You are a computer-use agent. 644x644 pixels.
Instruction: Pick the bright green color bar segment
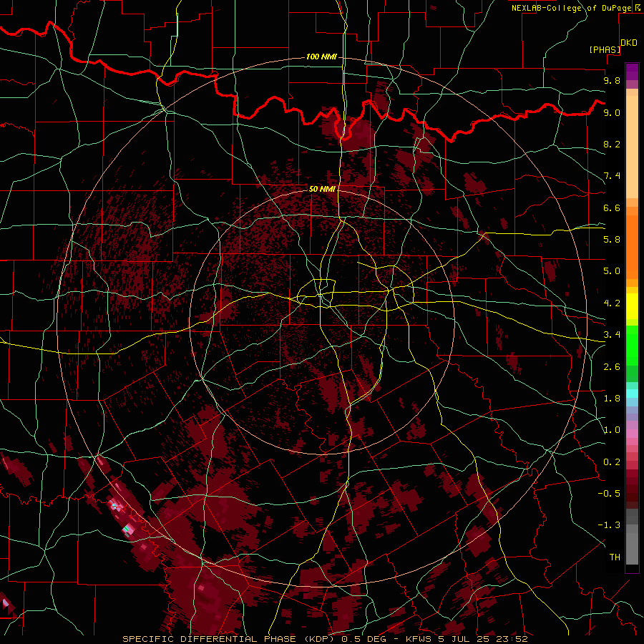point(632,346)
